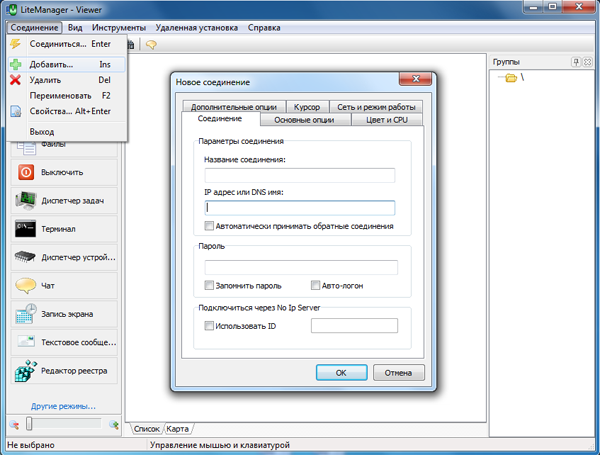This screenshot has width=600, height=455.
Task: Choose Свойства... menu entry
Action: click(x=67, y=111)
